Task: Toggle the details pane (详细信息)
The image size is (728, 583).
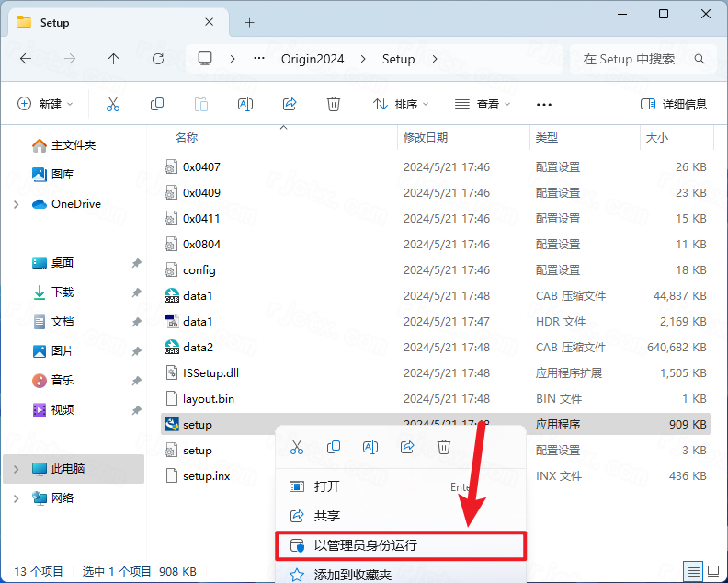Action: point(674,105)
